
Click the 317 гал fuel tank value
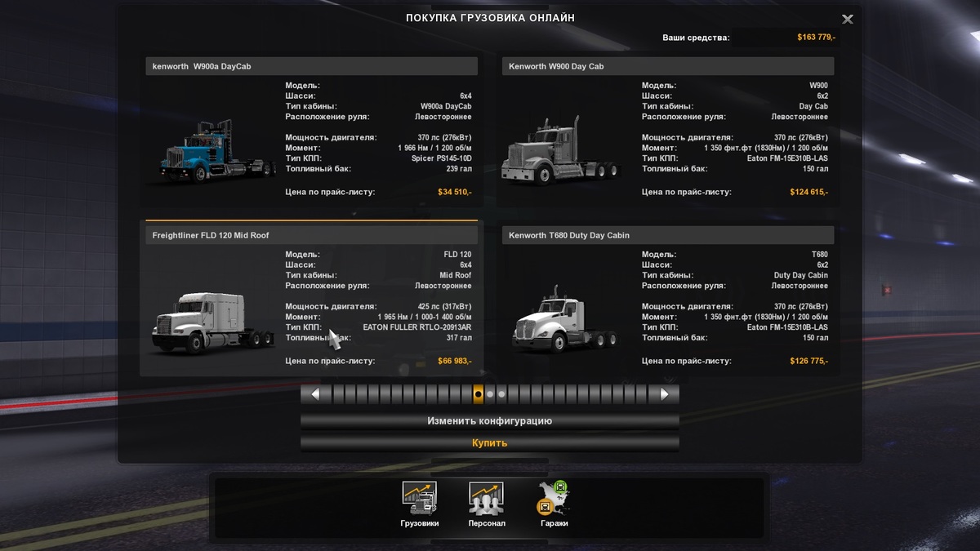pos(459,338)
